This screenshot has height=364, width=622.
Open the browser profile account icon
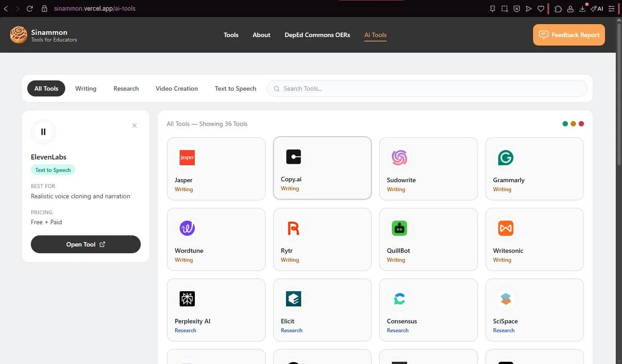571,8
